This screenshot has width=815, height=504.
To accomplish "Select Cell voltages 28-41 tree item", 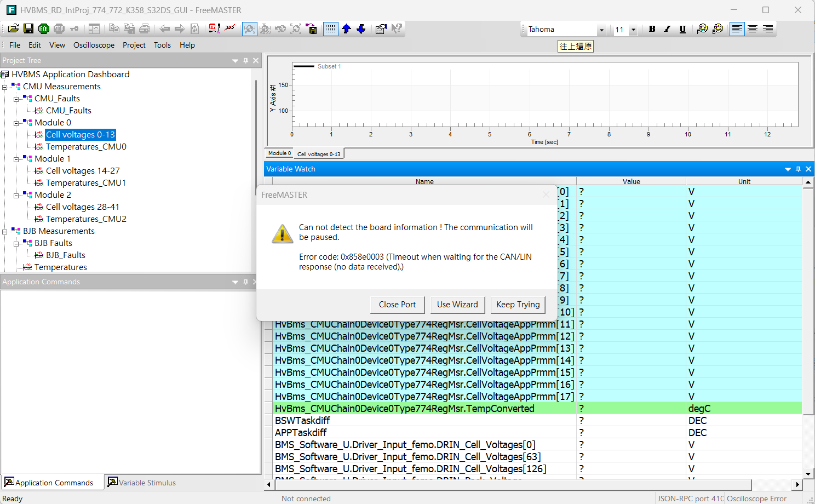I will [x=83, y=207].
